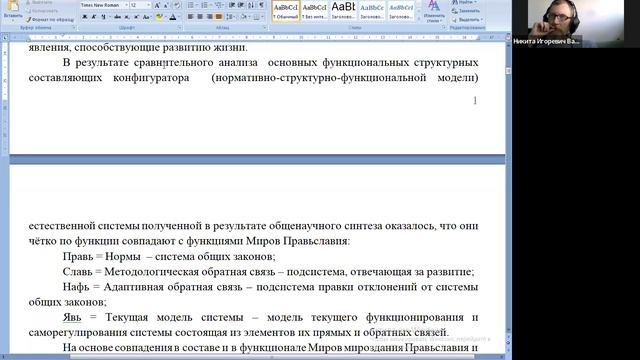This screenshot has width=640, height=360.
Task: Click the bulleted list icon
Action: [191, 5]
